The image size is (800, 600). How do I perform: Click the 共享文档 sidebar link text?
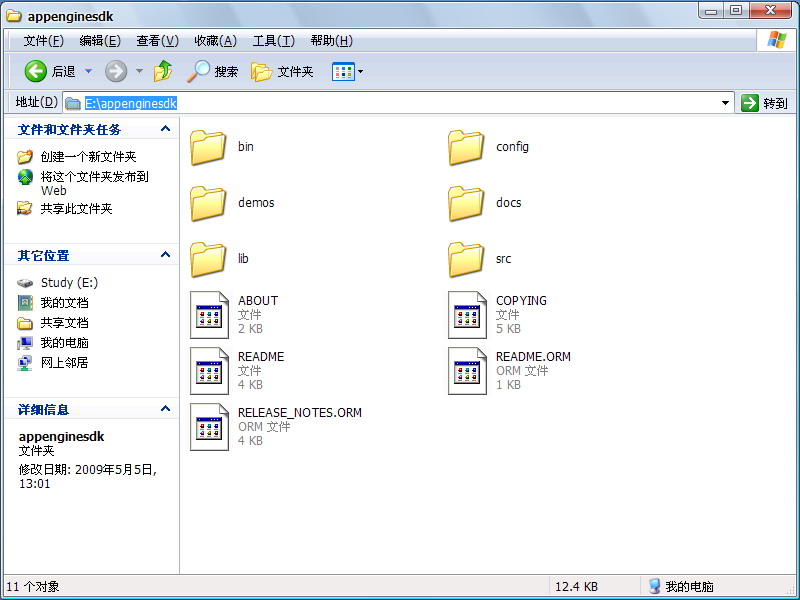[64, 323]
